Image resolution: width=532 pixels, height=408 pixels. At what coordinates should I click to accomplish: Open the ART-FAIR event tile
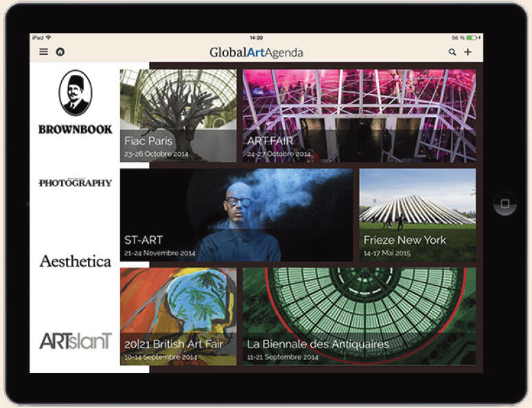tap(359, 115)
